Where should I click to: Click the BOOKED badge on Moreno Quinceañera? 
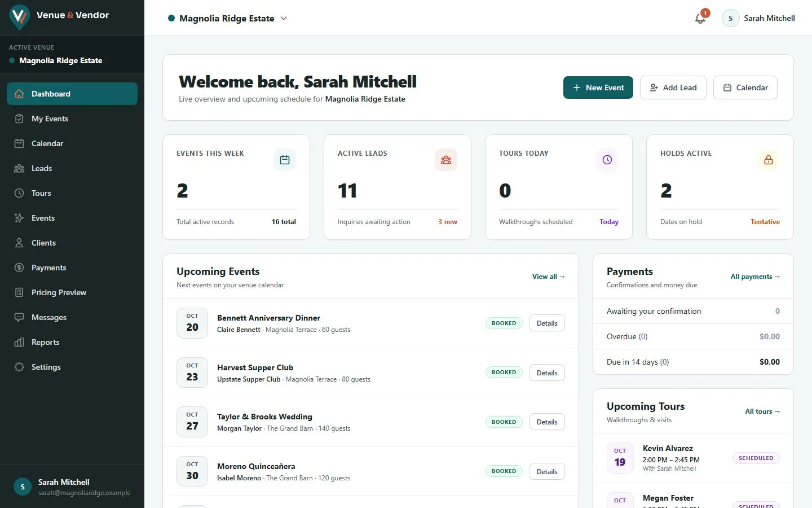[x=504, y=471]
